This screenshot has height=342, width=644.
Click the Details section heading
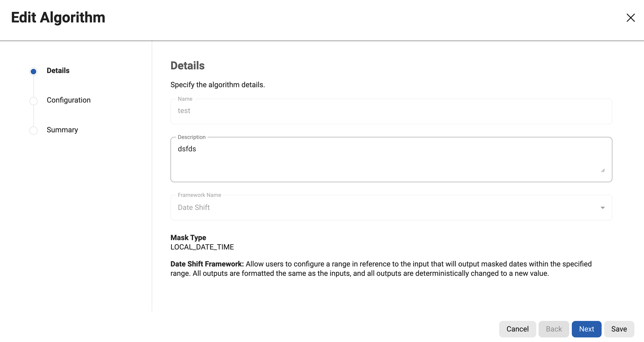(x=187, y=66)
